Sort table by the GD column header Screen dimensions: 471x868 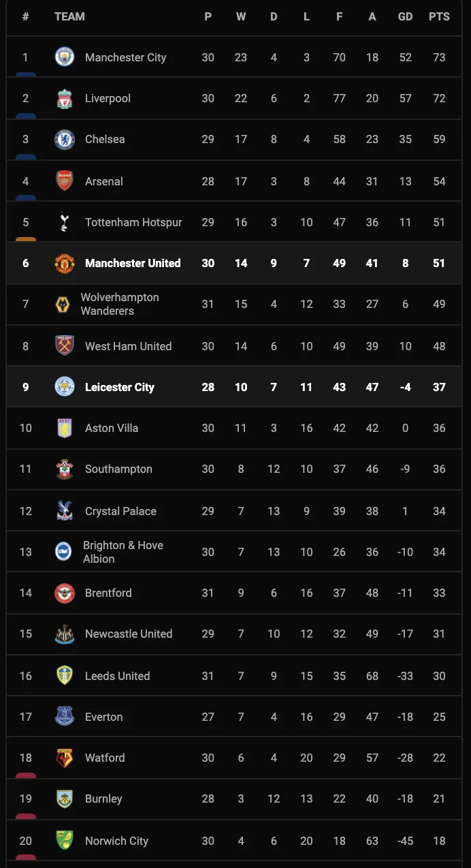coord(405,16)
